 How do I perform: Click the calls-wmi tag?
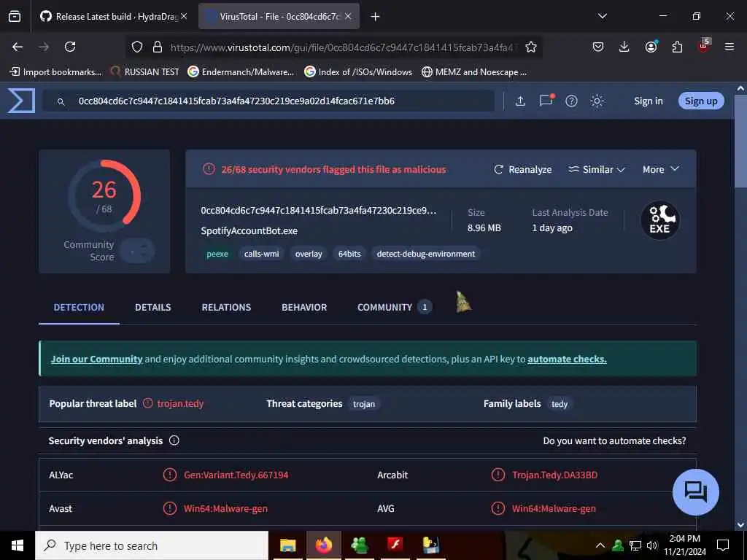(x=262, y=254)
